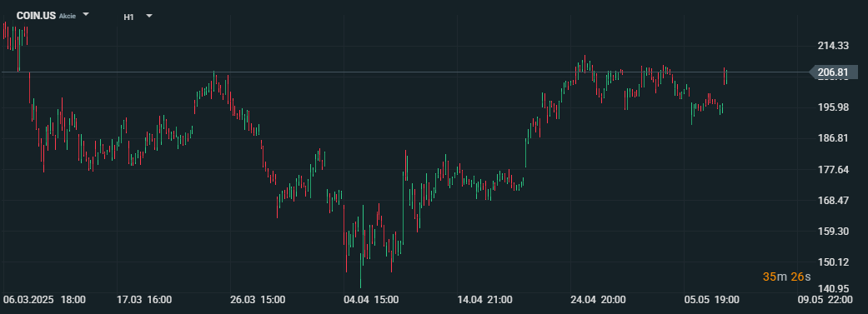Image resolution: width=868 pixels, height=314 pixels.
Task: Click the 195.98 price axis label
Action: (x=834, y=107)
